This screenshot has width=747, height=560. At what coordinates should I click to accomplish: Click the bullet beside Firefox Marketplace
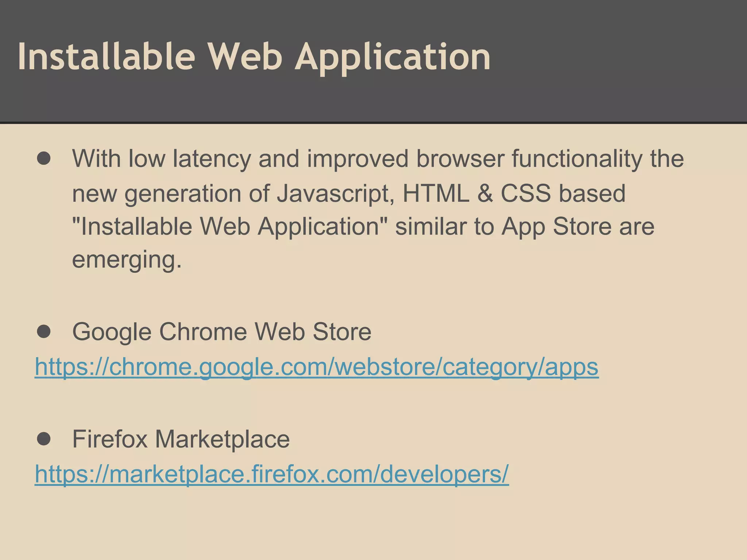(x=44, y=439)
